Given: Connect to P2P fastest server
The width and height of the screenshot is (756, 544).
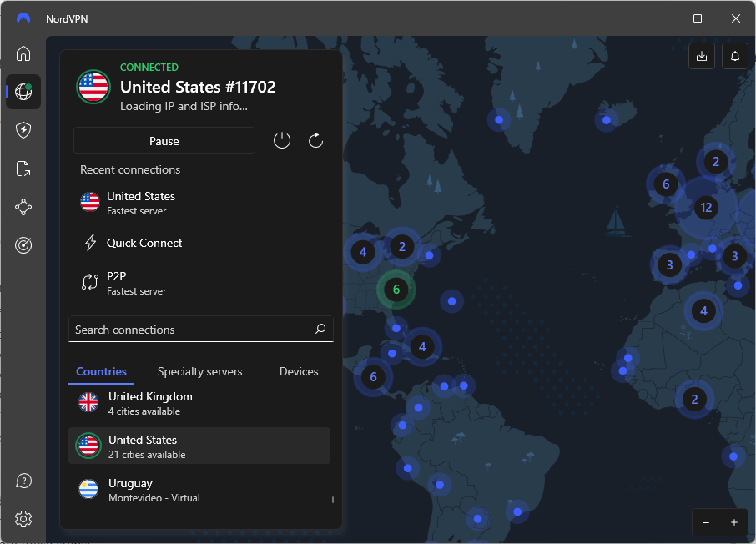Looking at the screenshot, I should point(201,283).
